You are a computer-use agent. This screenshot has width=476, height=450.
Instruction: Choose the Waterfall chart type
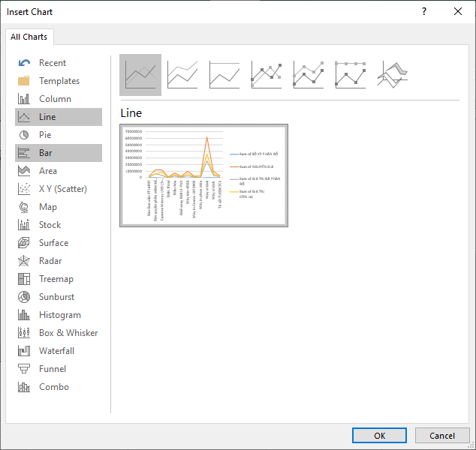(x=59, y=351)
